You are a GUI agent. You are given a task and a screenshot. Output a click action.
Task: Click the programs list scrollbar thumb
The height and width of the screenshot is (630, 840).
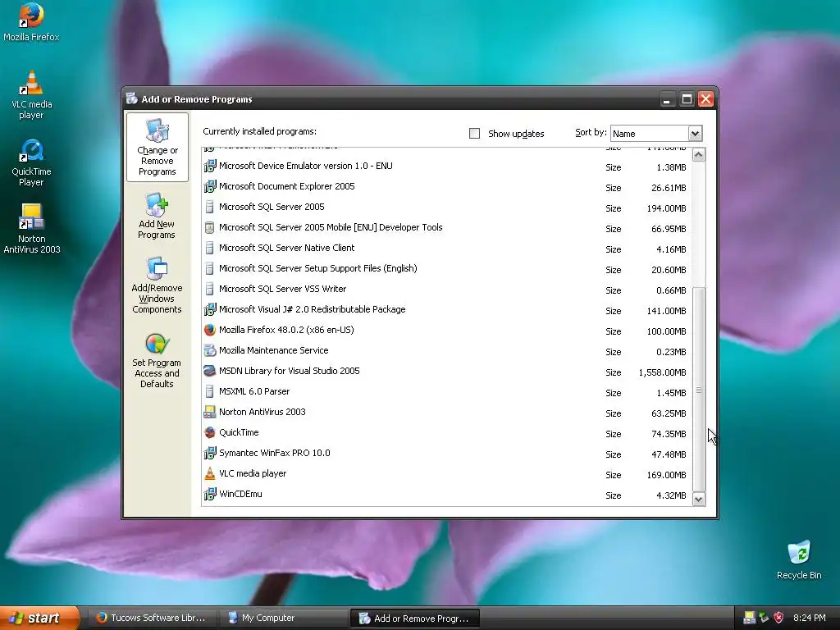(699, 390)
